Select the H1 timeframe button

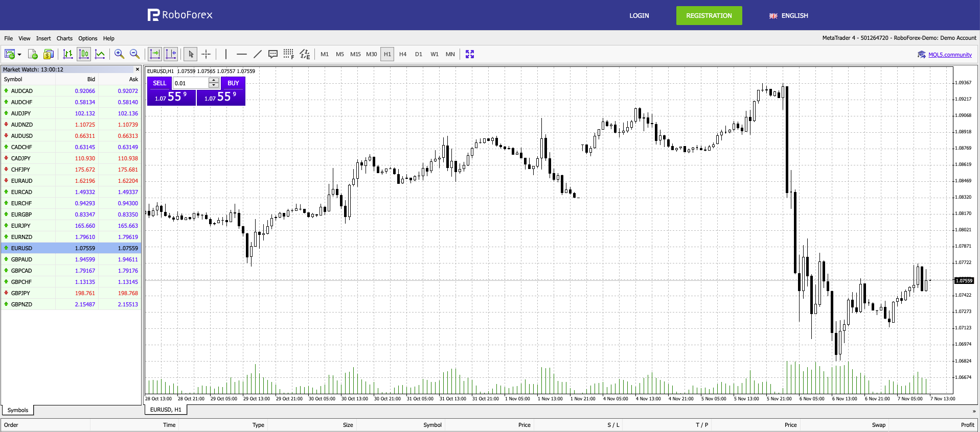[388, 54]
